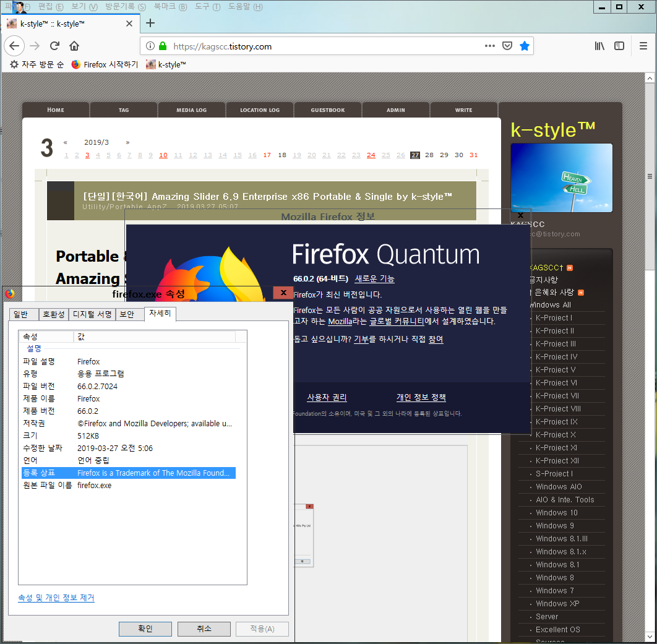The width and height of the screenshot is (657, 644).
Task: Open the 개인 정보 정책 link
Action: 421,397
